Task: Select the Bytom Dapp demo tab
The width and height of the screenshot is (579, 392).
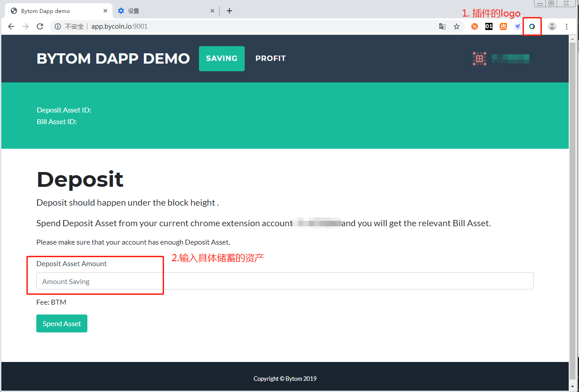Action: [x=58, y=11]
